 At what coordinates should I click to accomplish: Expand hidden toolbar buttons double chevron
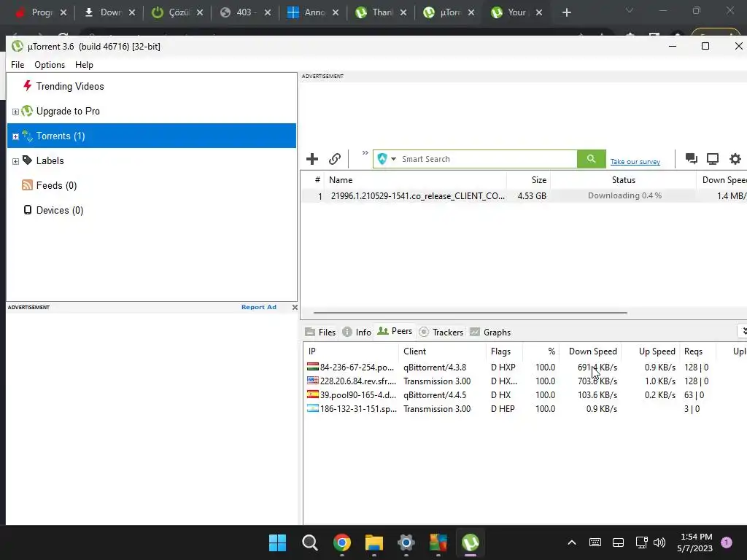[x=365, y=153]
